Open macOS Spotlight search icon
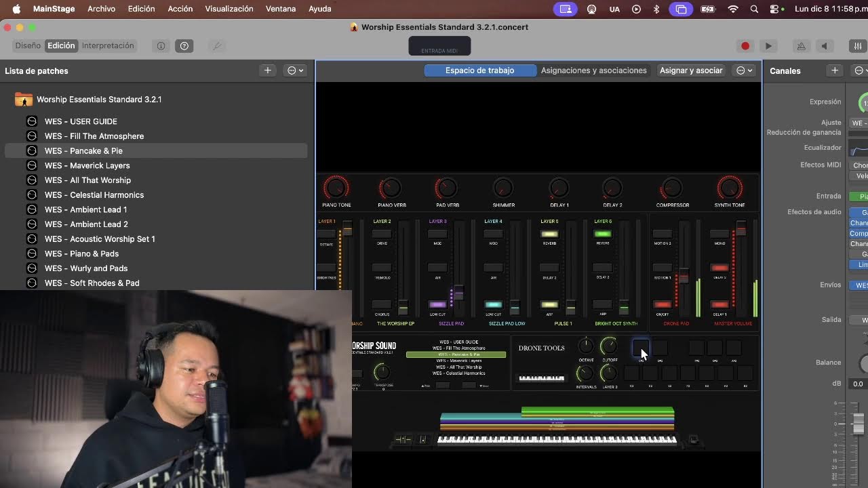868x488 pixels. 754,9
